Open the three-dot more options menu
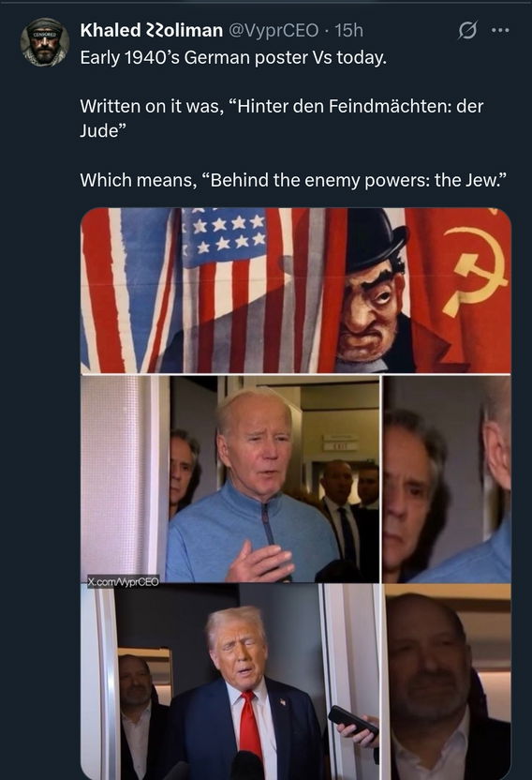The width and height of the screenshot is (532, 780). pos(500,30)
